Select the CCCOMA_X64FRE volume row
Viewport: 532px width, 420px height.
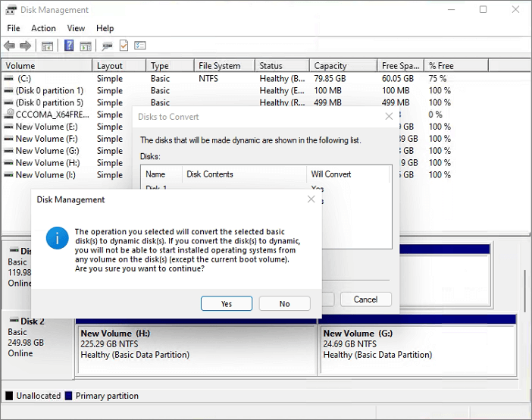coord(47,114)
